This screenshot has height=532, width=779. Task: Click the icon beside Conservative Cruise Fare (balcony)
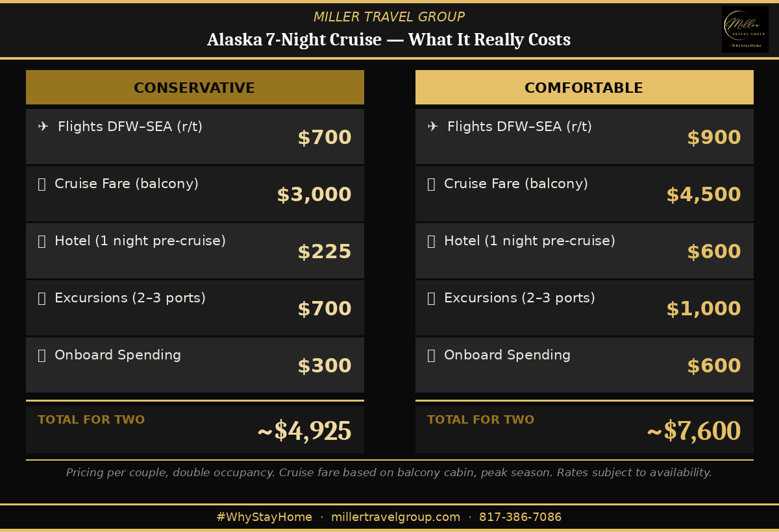(42, 184)
